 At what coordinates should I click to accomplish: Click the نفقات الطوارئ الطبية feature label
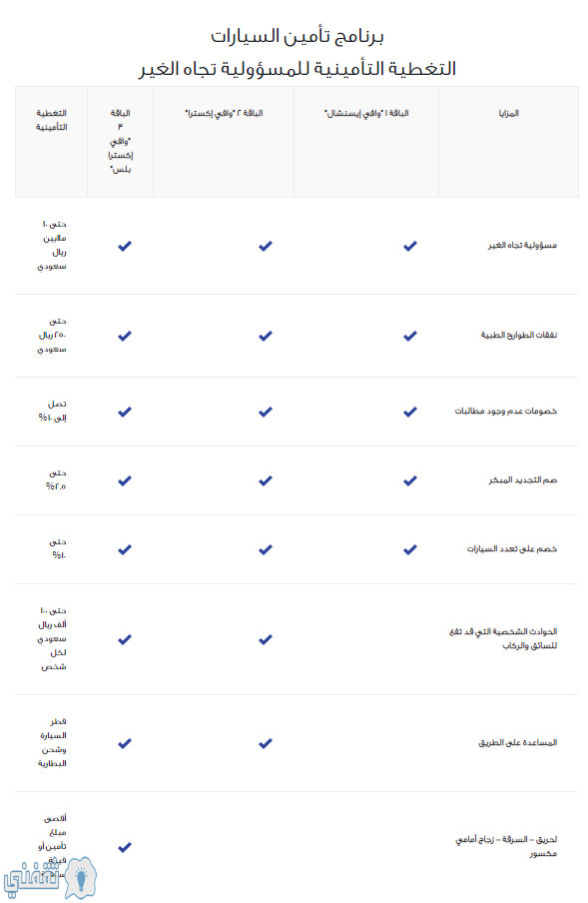coord(519,336)
